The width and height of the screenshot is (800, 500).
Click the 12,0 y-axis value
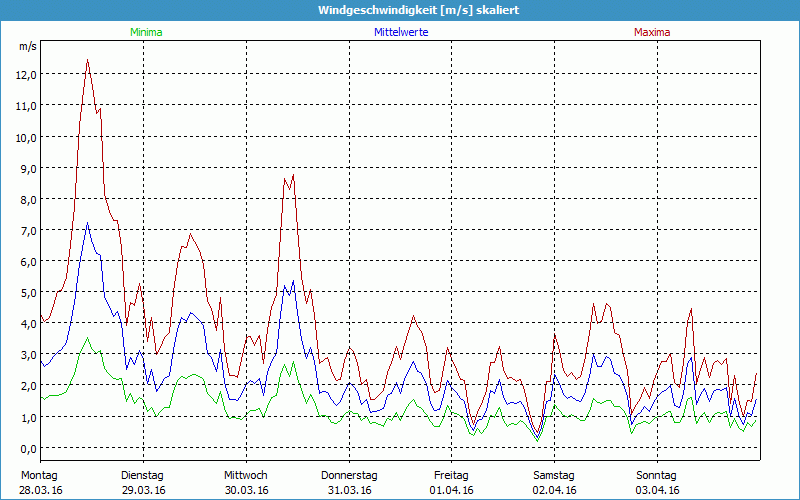pos(27,74)
